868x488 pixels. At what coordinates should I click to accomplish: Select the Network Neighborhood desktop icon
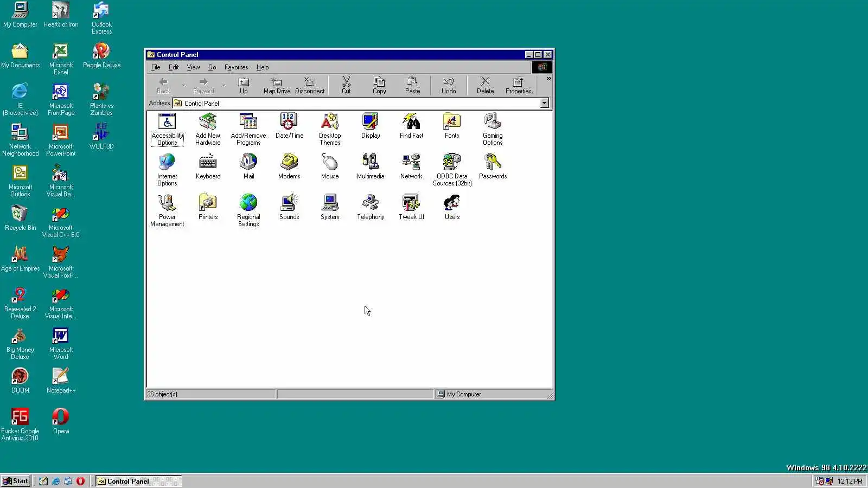20,140
